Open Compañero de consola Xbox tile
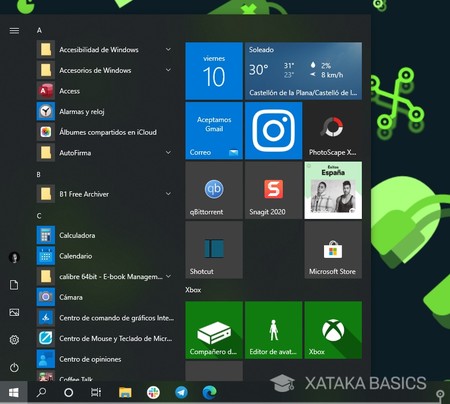The image size is (450, 404). pos(214,330)
